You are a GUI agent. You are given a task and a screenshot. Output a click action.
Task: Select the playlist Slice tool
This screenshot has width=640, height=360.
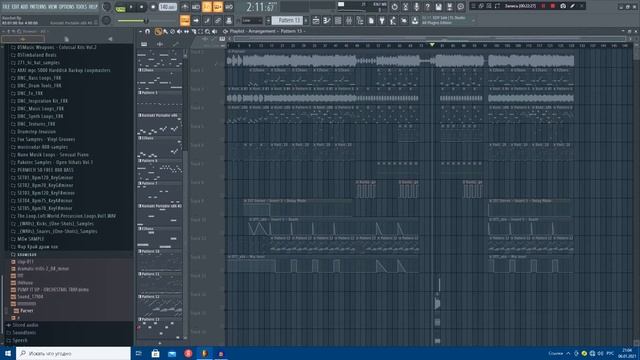193,31
